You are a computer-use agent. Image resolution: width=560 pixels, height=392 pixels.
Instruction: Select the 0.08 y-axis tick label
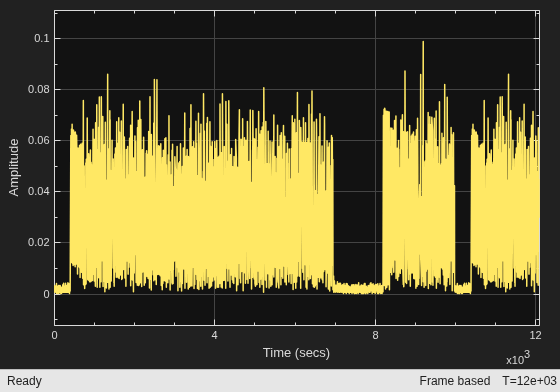point(39,89)
